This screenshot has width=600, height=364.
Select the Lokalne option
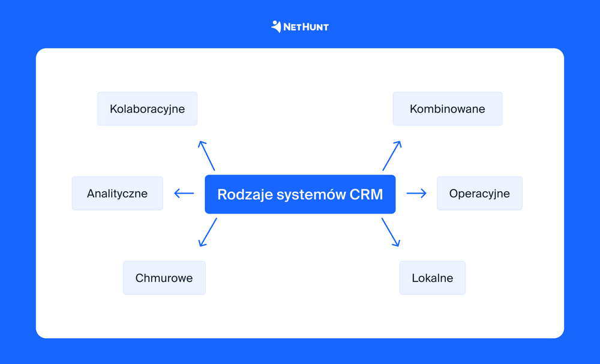pos(432,278)
